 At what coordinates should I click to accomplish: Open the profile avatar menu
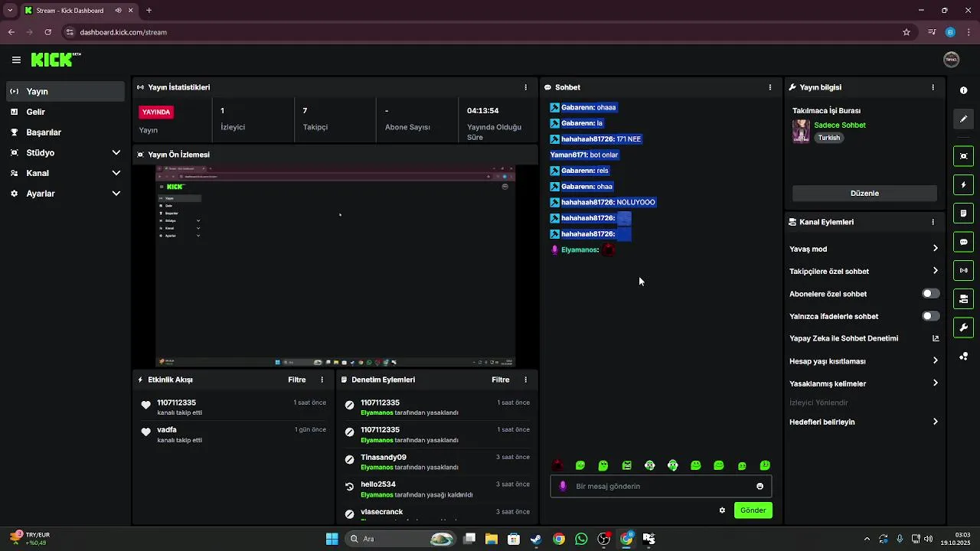point(951,60)
